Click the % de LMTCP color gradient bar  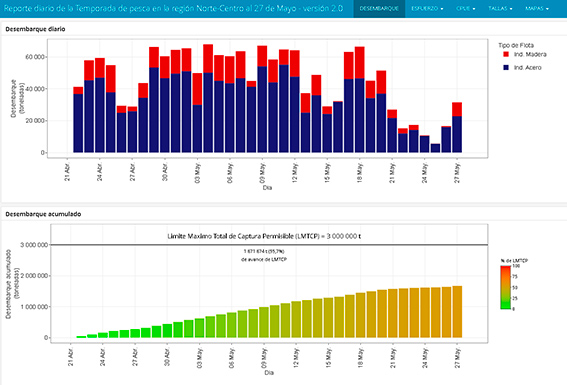[x=506, y=287]
